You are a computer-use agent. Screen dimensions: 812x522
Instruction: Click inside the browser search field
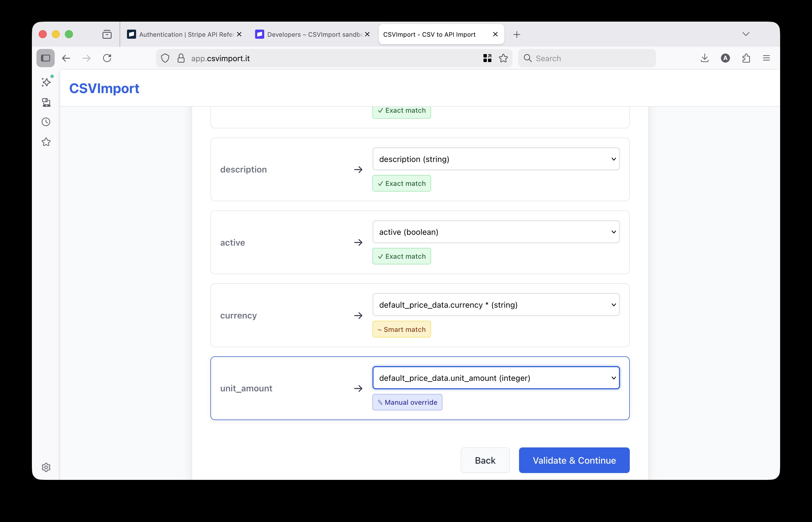(x=587, y=58)
